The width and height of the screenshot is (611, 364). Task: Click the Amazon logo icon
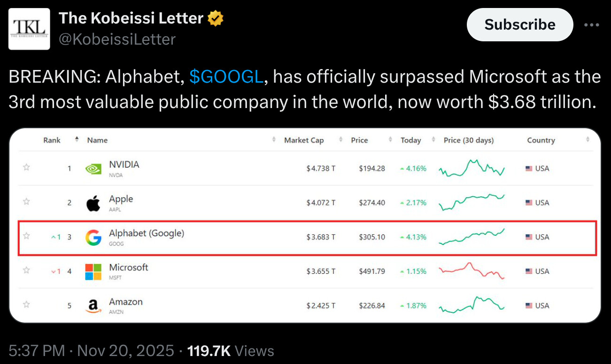(x=93, y=306)
